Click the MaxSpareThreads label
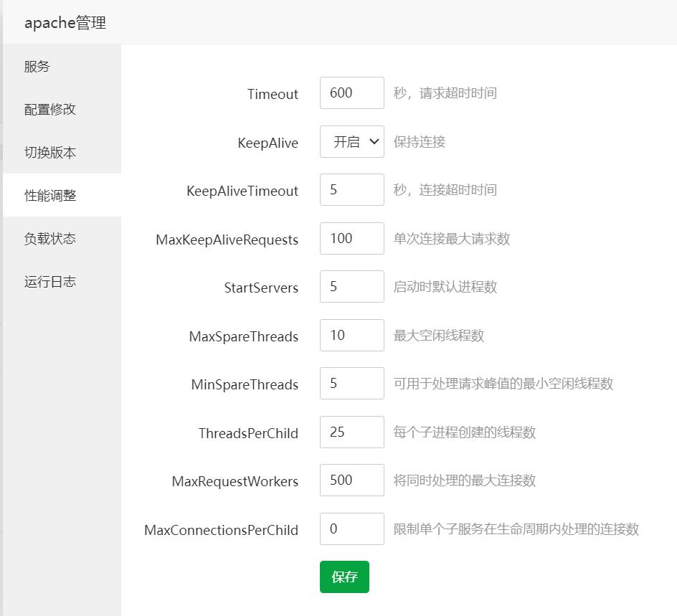The image size is (677, 616). click(244, 336)
